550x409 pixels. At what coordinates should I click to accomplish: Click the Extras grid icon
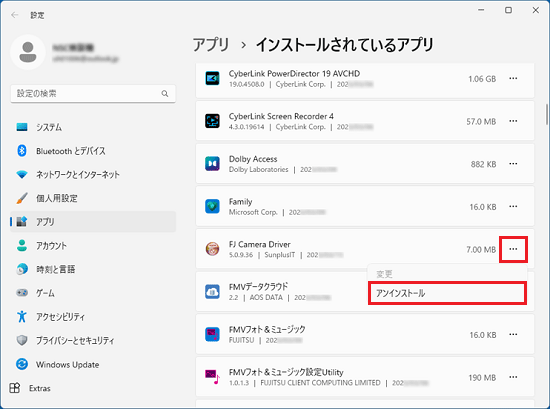pyautogui.click(x=14, y=388)
